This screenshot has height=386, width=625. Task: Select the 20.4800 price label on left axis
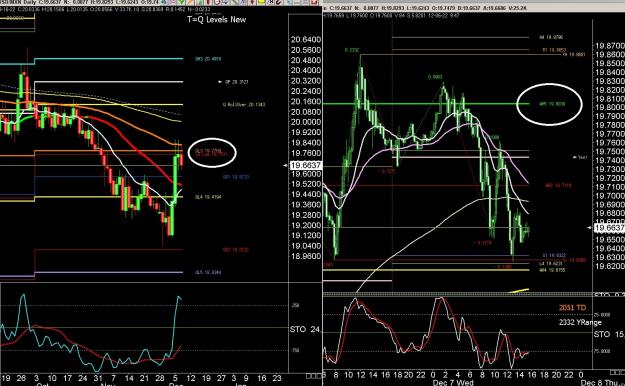tap(306, 60)
